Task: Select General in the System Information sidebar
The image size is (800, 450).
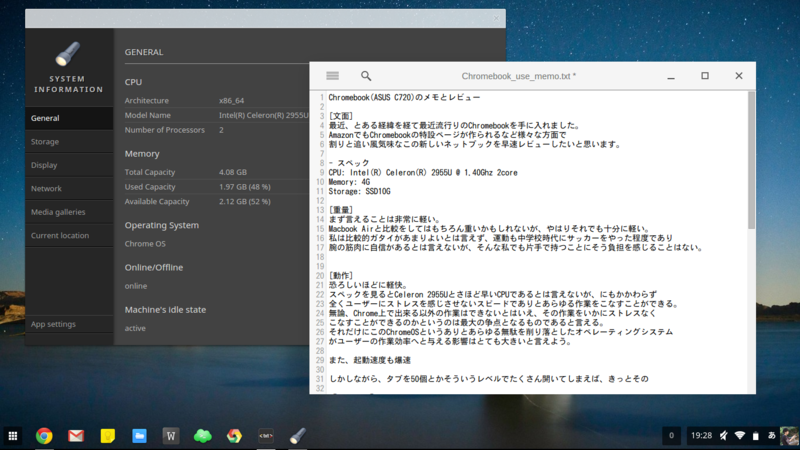Action: [x=69, y=118]
